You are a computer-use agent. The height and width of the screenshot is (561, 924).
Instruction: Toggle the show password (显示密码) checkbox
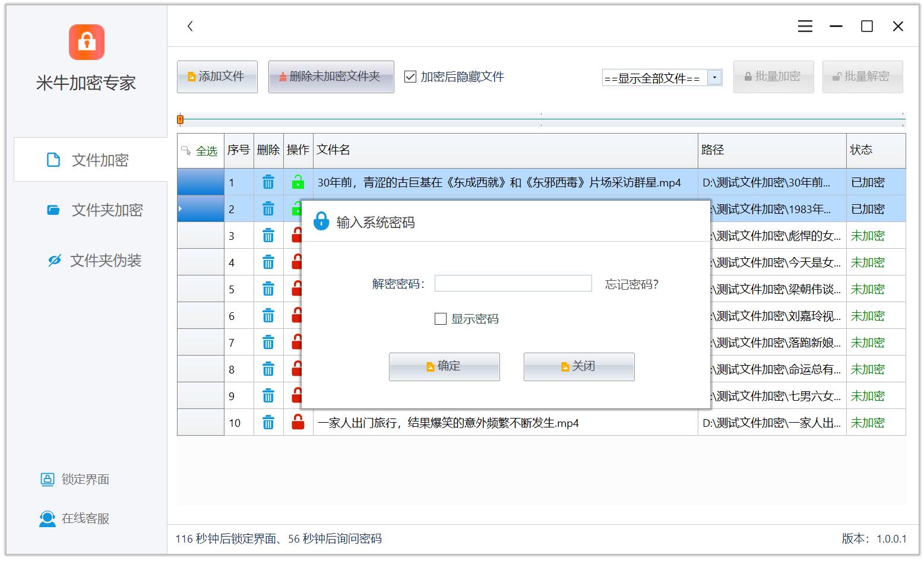(441, 319)
